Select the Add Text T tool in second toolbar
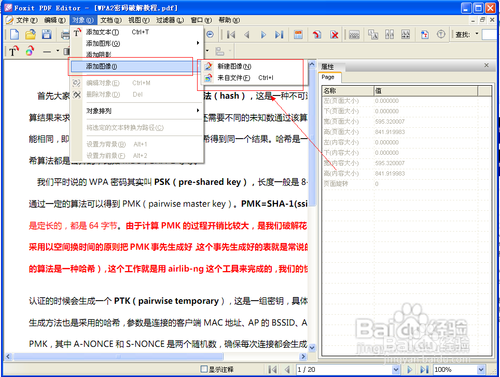 [x=14, y=51]
